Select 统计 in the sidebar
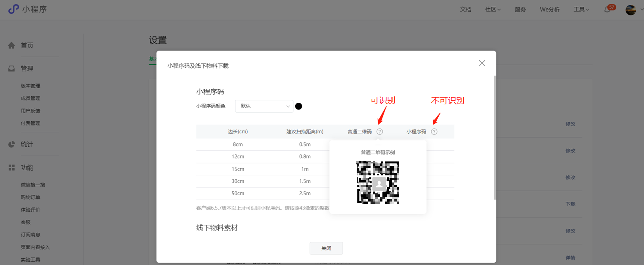 coord(27,144)
